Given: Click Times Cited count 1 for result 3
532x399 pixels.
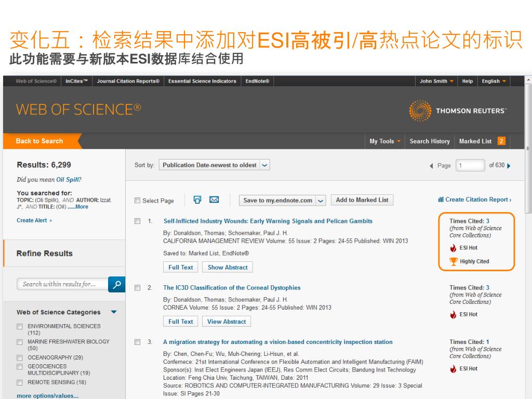Looking at the screenshot, I should pyautogui.click(x=487, y=342).
